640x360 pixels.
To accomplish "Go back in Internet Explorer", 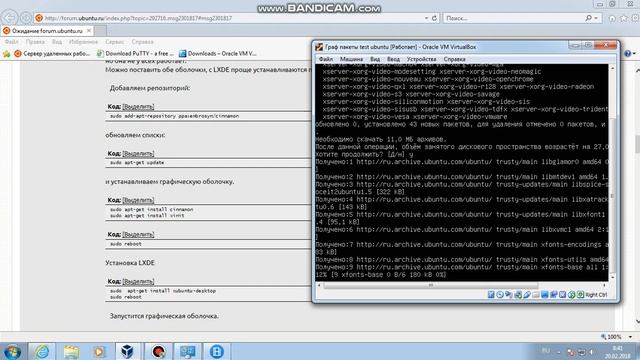I will pyautogui.click(x=9, y=18).
